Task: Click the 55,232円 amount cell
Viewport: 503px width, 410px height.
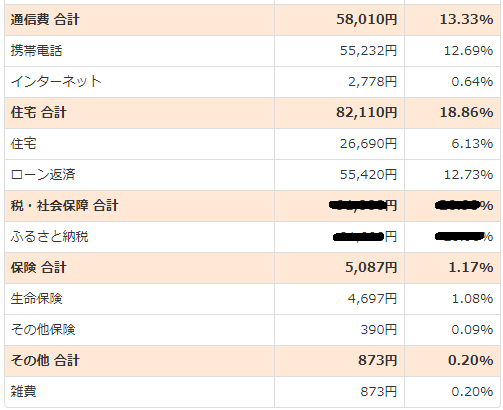Action: pos(368,51)
